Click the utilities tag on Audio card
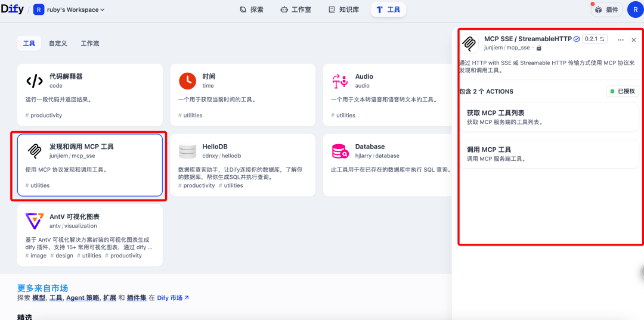Screen dimensions: 644x320 point(343,115)
